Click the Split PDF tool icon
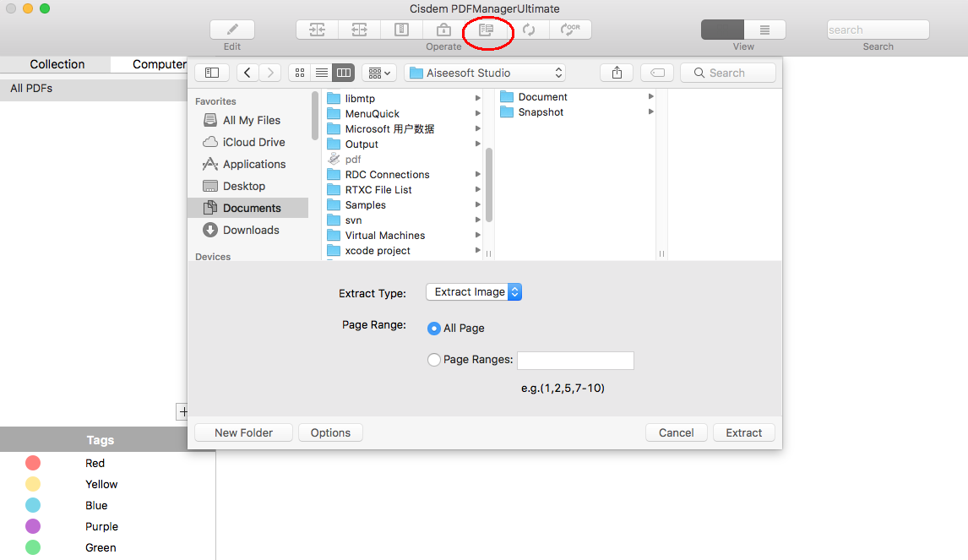The height and width of the screenshot is (560, 968). 360,30
